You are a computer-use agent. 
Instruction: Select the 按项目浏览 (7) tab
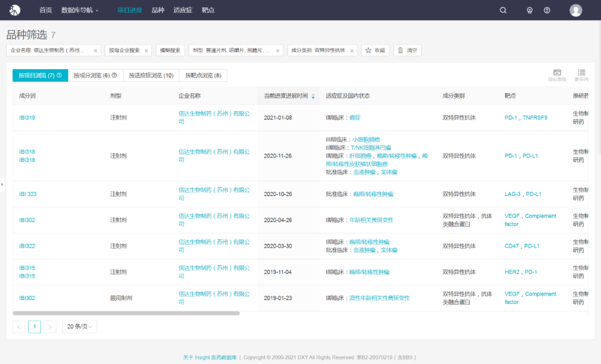tap(40, 76)
